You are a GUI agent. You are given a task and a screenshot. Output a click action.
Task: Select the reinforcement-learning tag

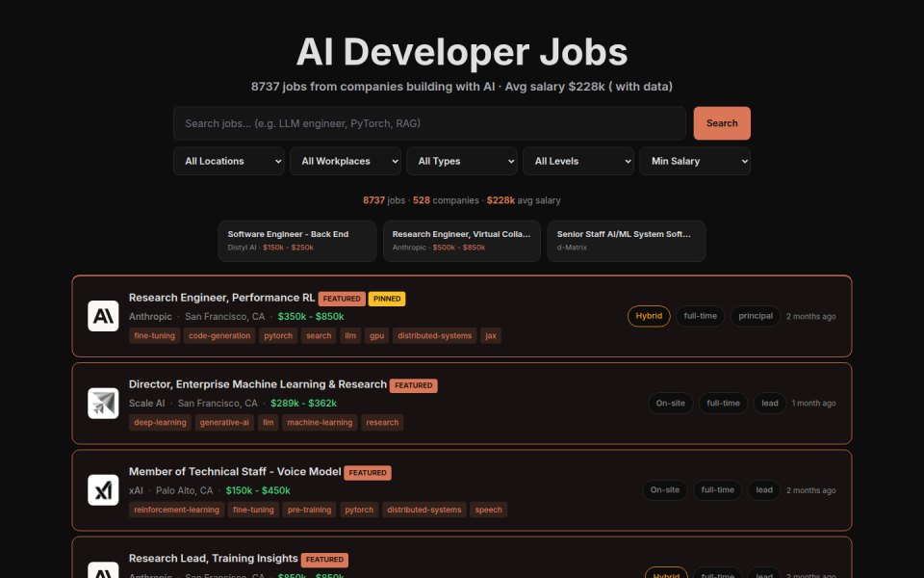pos(177,510)
